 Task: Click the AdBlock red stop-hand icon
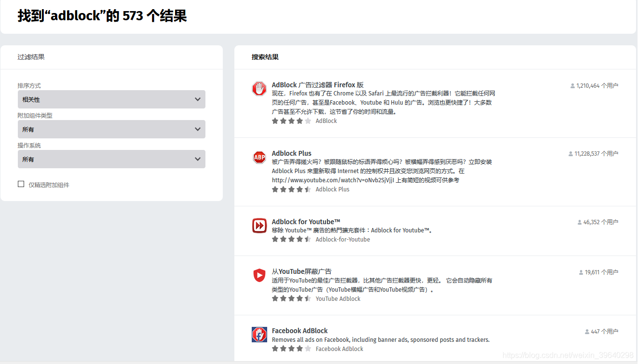coord(259,89)
